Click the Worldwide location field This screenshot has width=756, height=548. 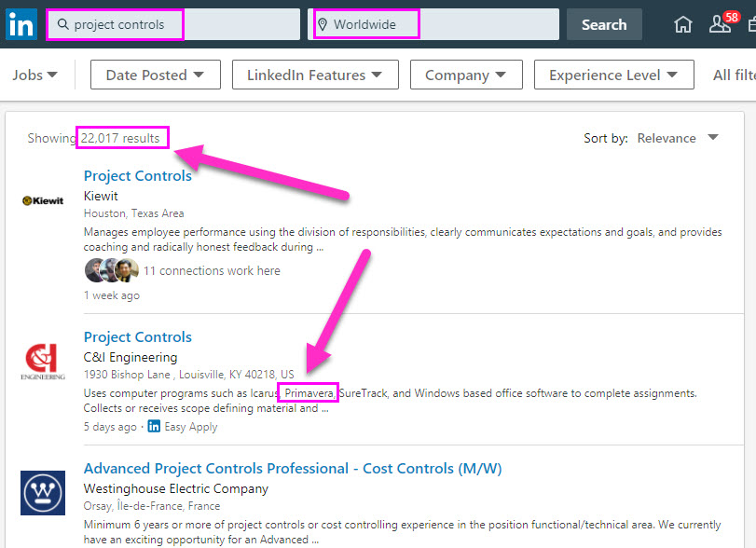point(433,24)
